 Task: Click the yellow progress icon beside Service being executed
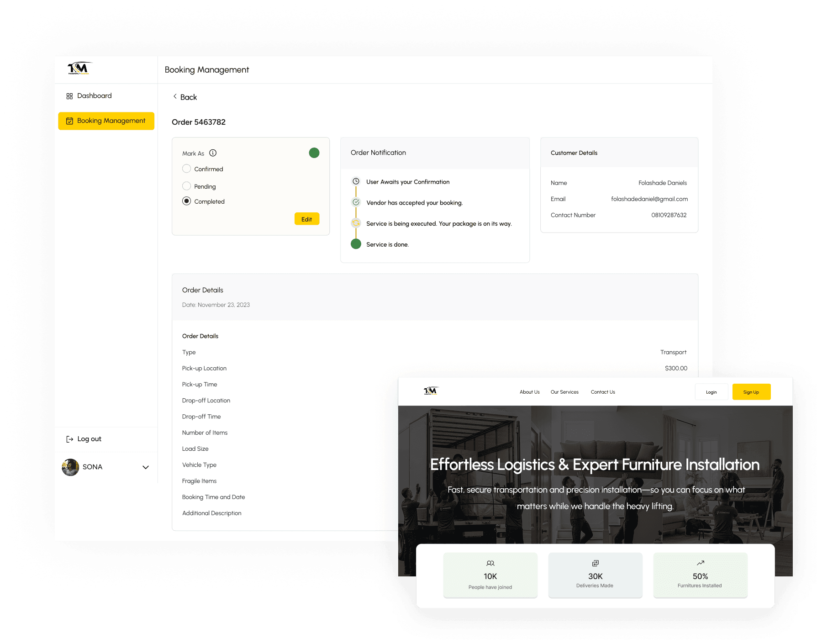(x=356, y=223)
